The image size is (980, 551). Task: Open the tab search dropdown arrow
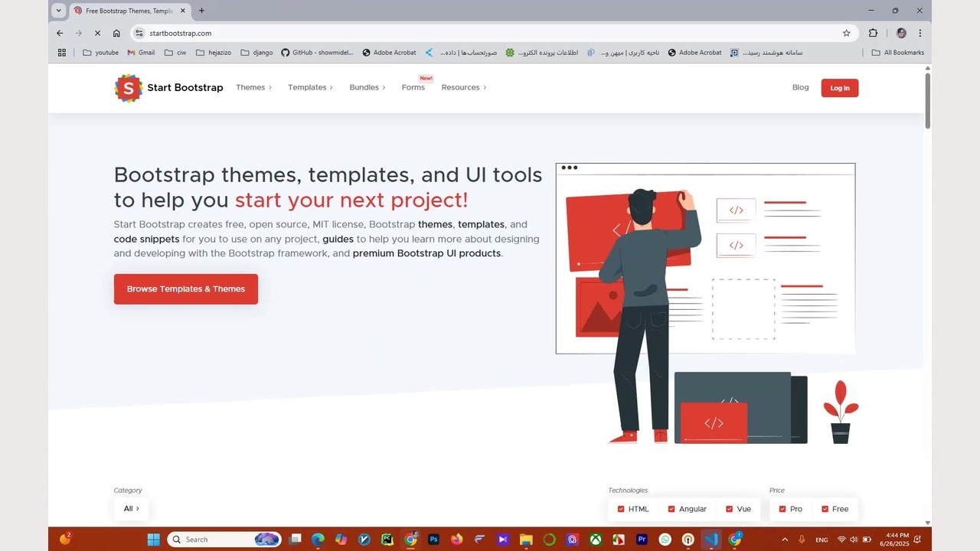click(58, 11)
